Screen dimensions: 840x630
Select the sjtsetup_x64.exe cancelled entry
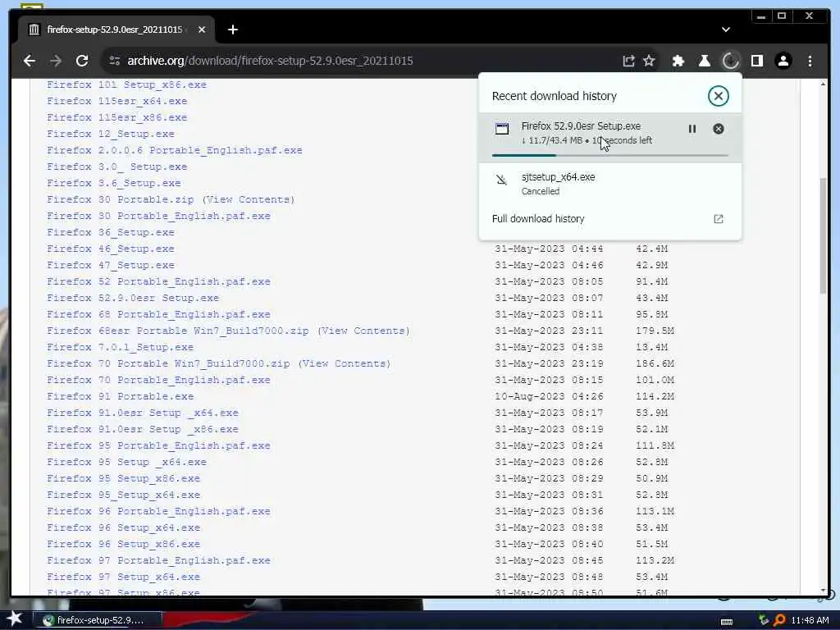[610, 183]
